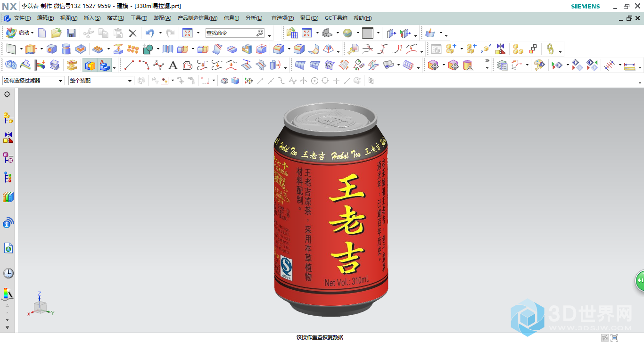Click the chain link WAVE icon
Image resolution: width=644 pixels, height=343 pixels.
pos(550,49)
